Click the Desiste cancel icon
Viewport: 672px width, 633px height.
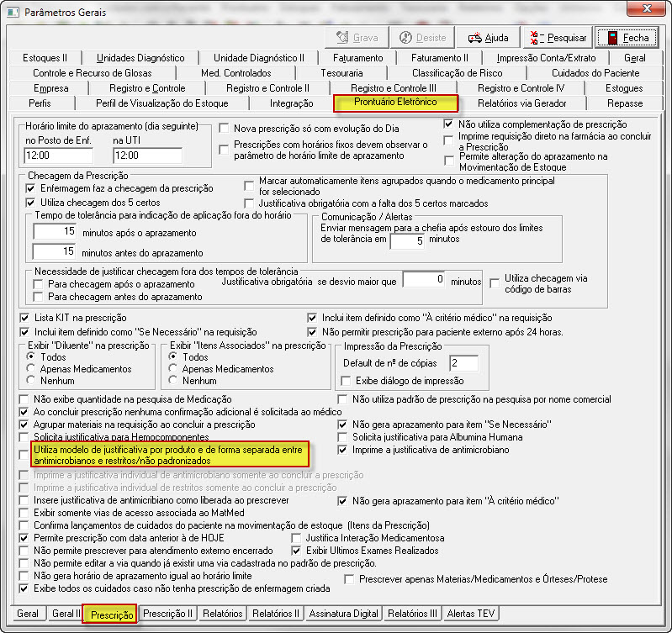click(x=405, y=38)
